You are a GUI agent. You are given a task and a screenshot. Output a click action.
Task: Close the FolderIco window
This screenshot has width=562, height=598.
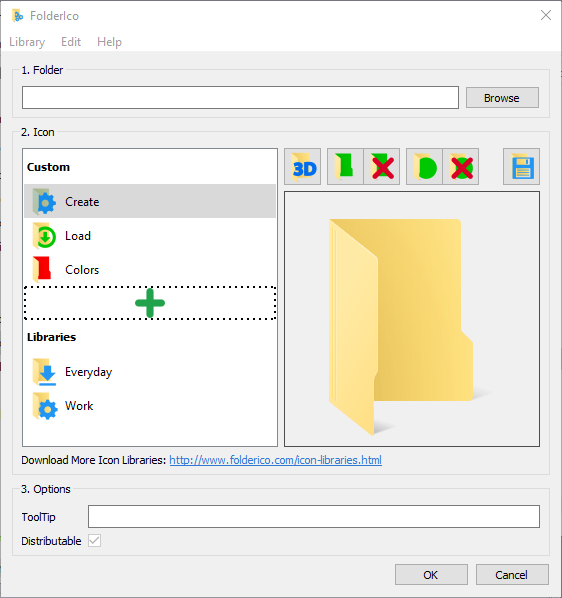546,15
